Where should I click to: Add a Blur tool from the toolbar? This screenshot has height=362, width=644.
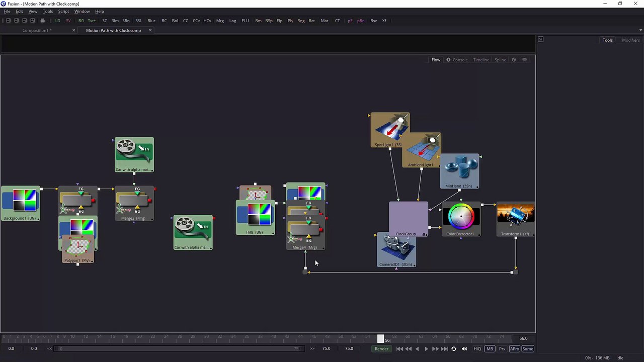click(151, 21)
